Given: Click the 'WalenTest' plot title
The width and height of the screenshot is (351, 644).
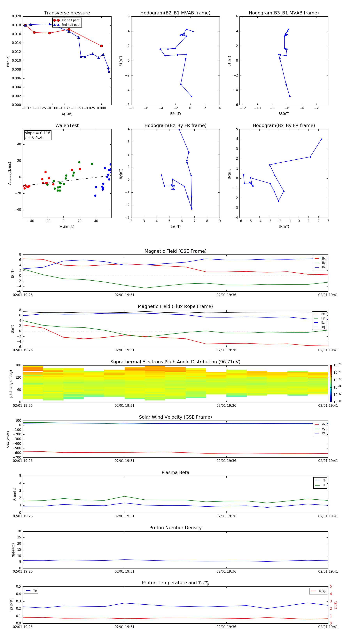Looking at the screenshot, I should point(67,125).
